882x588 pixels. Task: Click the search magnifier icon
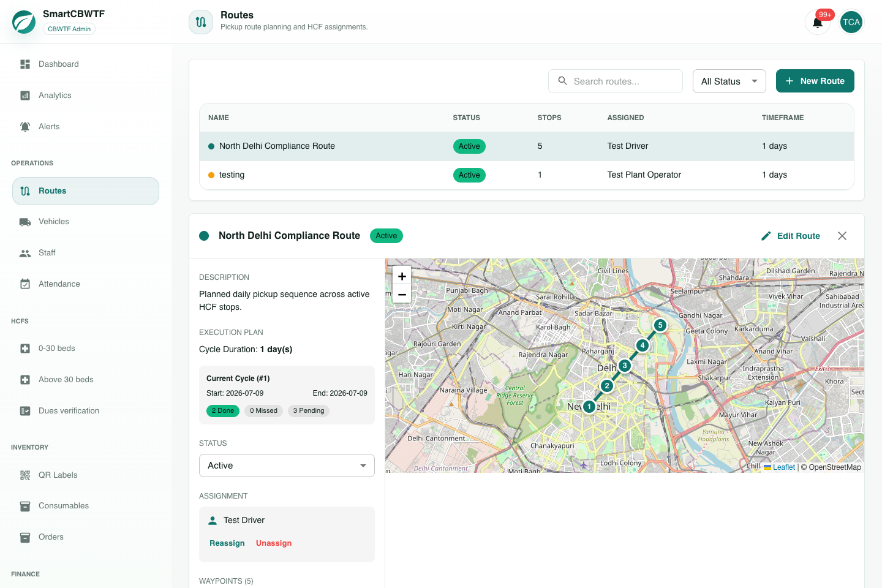[x=562, y=81]
